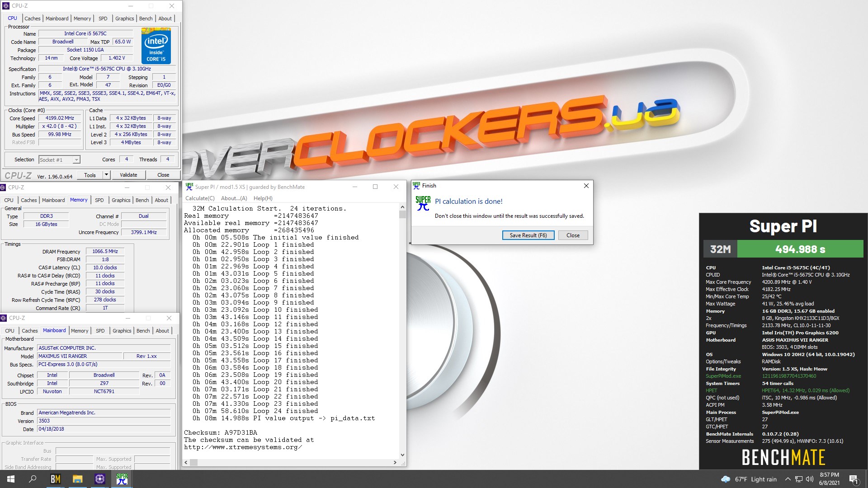Close Finish dialog with X
The height and width of the screenshot is (488, 868).
tap(586, 186)
